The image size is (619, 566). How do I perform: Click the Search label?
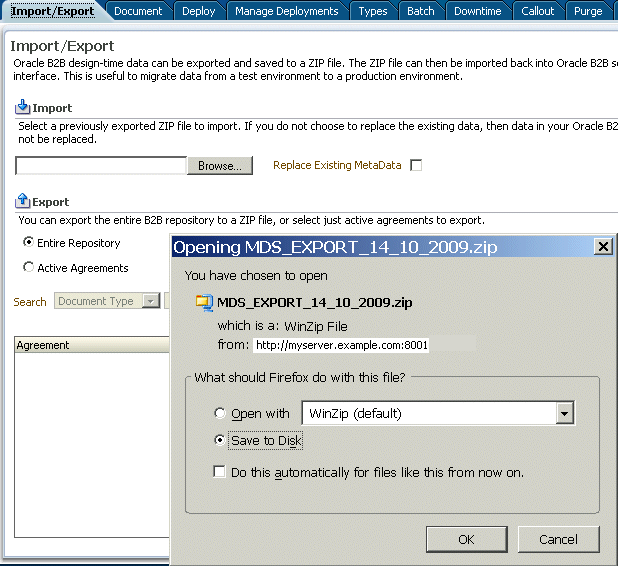tap(30, 302)
